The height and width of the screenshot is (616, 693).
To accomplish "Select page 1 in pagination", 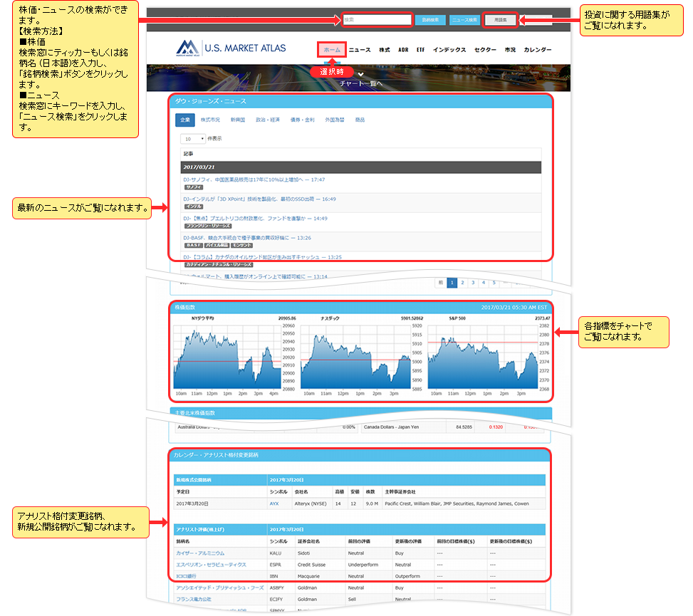I will 452,283.
